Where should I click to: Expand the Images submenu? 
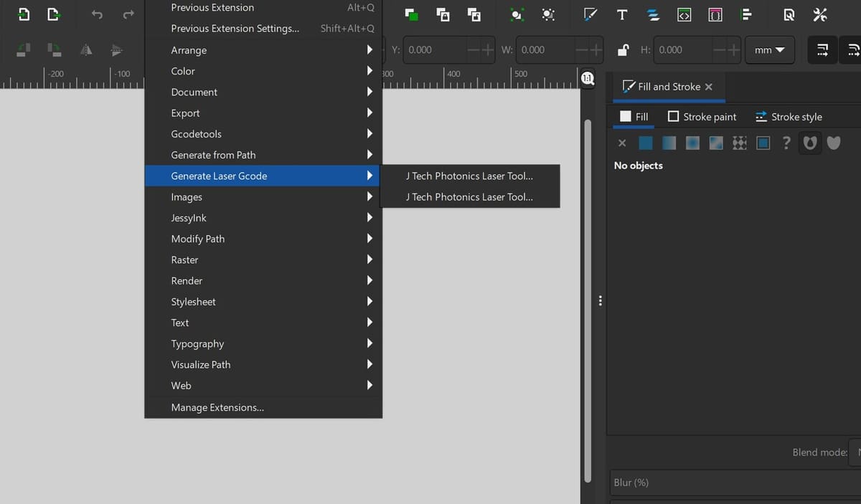click(x=263, y=197)
